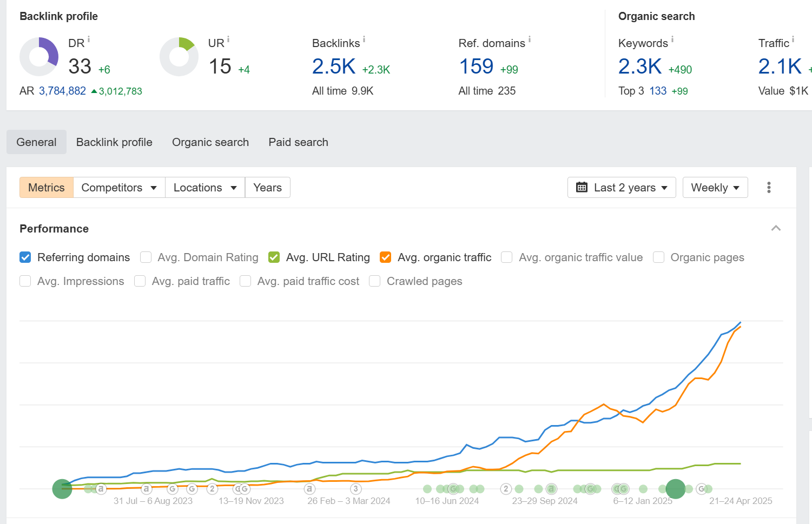812x524 pixels.
Task: Open the Competitors dropdown
Action: (x=119, y=188)
